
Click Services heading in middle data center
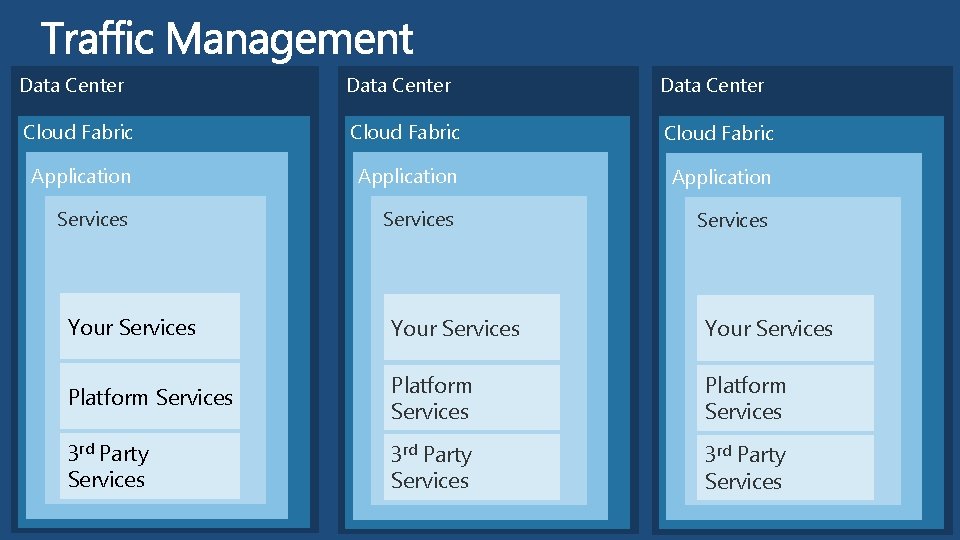click(418, 219)
